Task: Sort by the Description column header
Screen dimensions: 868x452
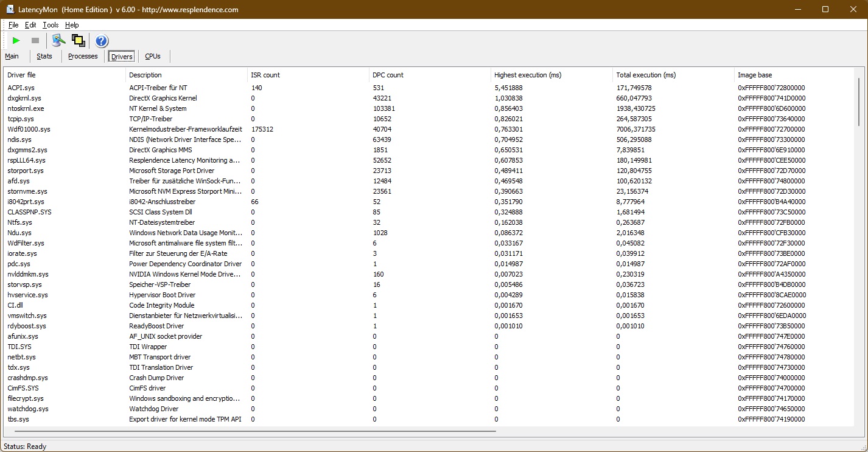Action: (x=187, y=75)
